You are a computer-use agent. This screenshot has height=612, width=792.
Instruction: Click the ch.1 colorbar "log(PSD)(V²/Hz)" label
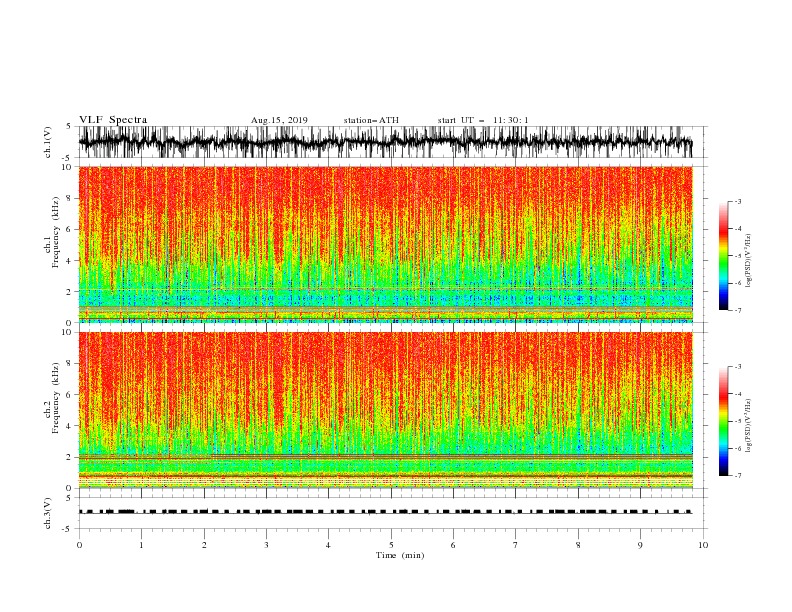coord(748,261)
